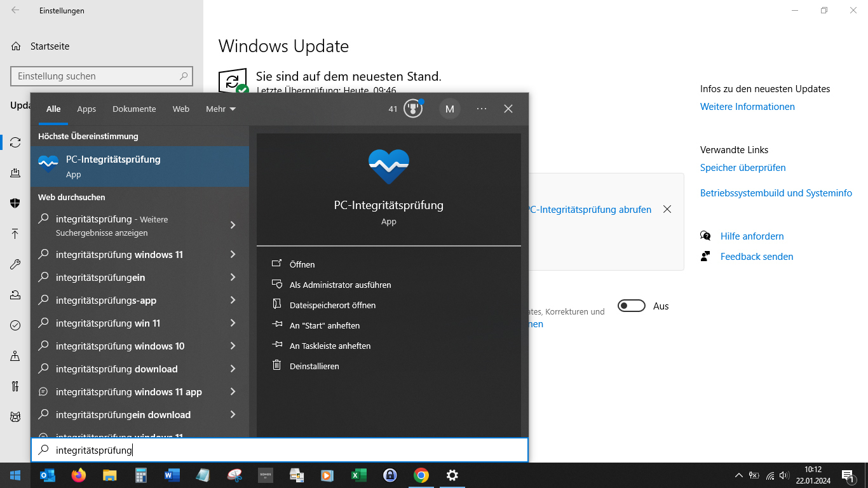Click the 'integritätsprüfungs-app' web suggestion text

pos(106,300)
